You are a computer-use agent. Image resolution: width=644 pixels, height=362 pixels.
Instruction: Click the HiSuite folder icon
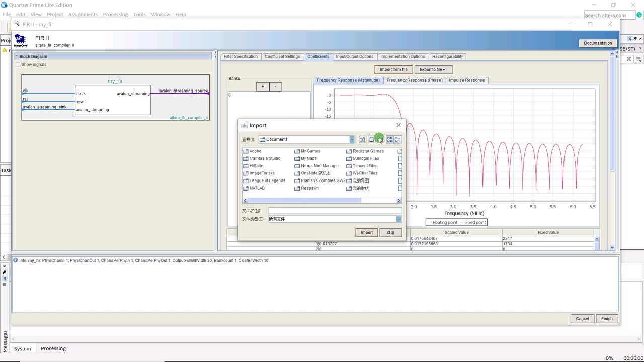click(x=246, y=166)
